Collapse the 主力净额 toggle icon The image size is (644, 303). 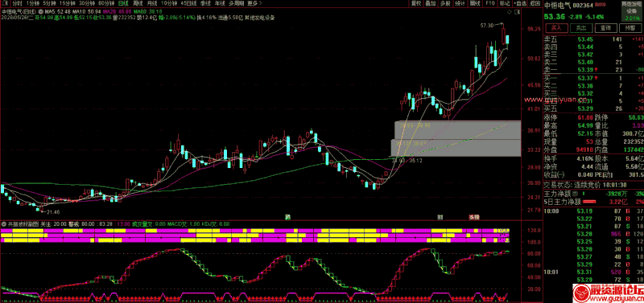click(576, 194)
